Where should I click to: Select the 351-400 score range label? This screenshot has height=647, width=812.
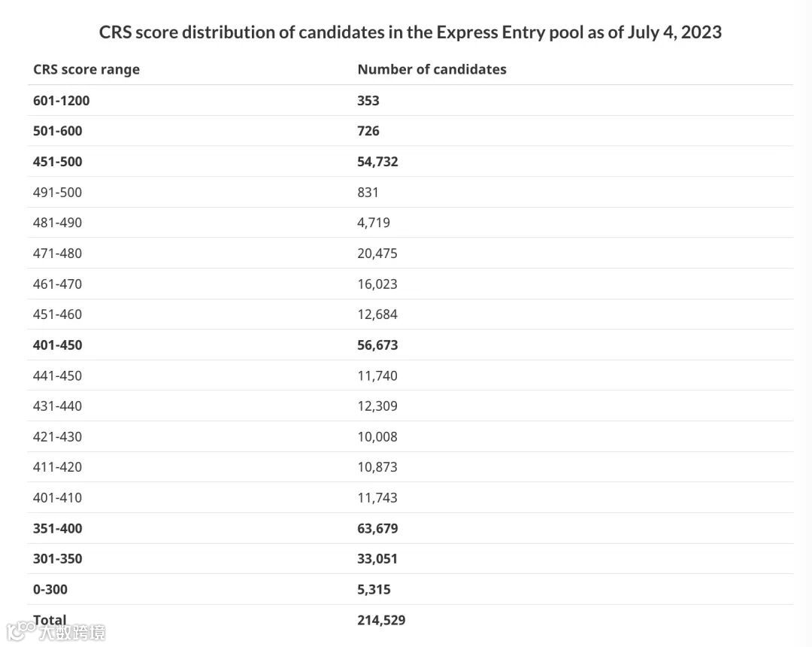point(58,528)
